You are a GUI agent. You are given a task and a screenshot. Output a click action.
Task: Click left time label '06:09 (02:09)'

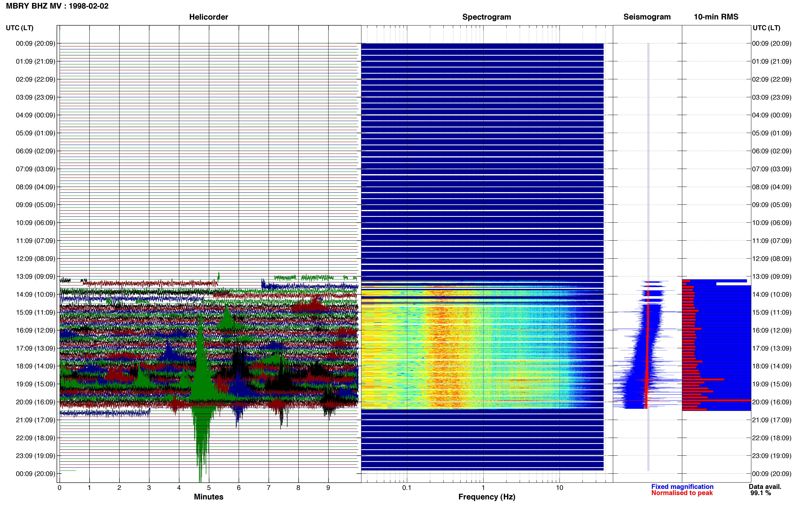pos(36,151)
